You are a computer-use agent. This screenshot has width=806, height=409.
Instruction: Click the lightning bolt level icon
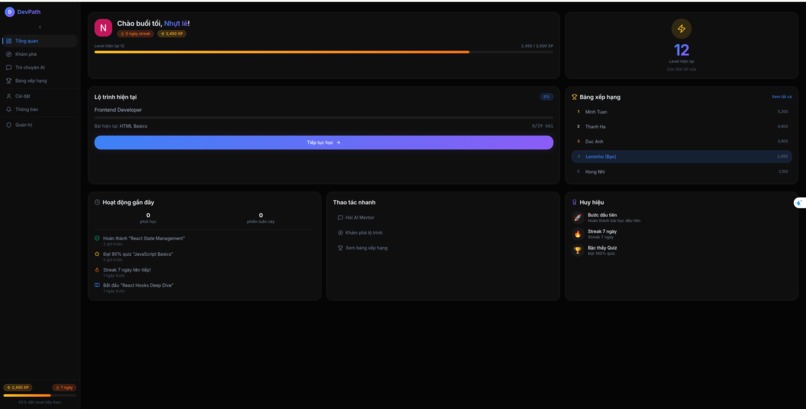(x=681, y=29)
